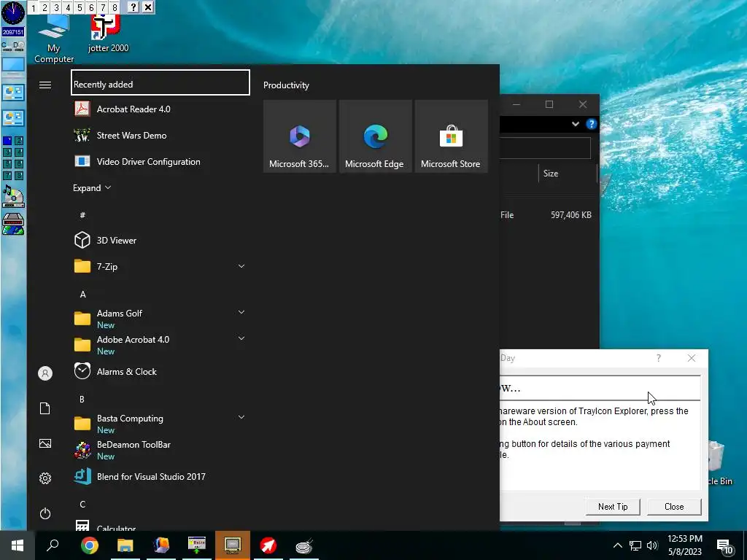Screen dimensions: 747x560
Task: Switch to desktop 1 tab
Action: (x=34, y=7)
